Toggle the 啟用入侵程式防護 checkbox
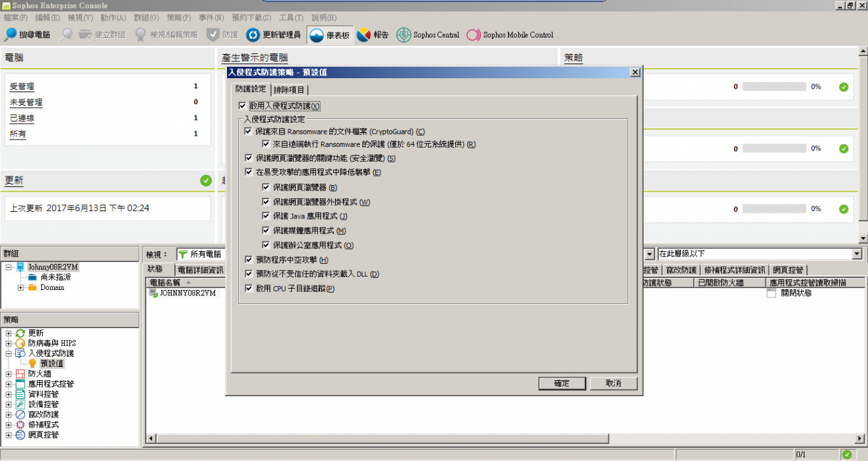Image resolution: width=868 pixels, height=461 pixels. tap(242, 106)
